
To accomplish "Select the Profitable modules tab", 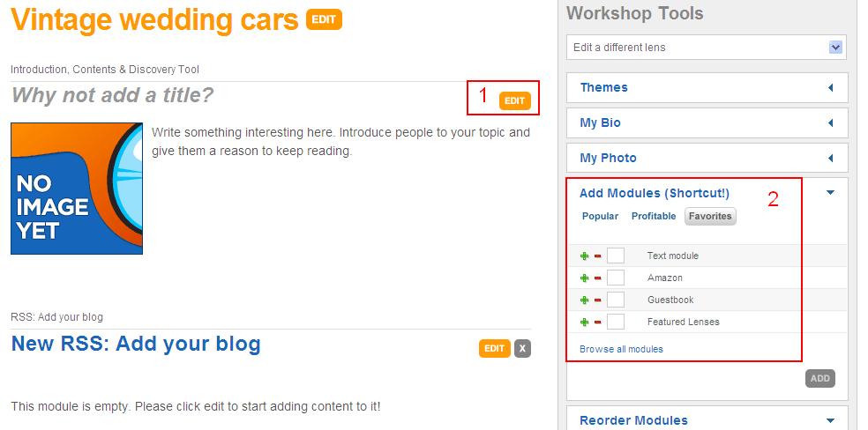I will (654, 216).
